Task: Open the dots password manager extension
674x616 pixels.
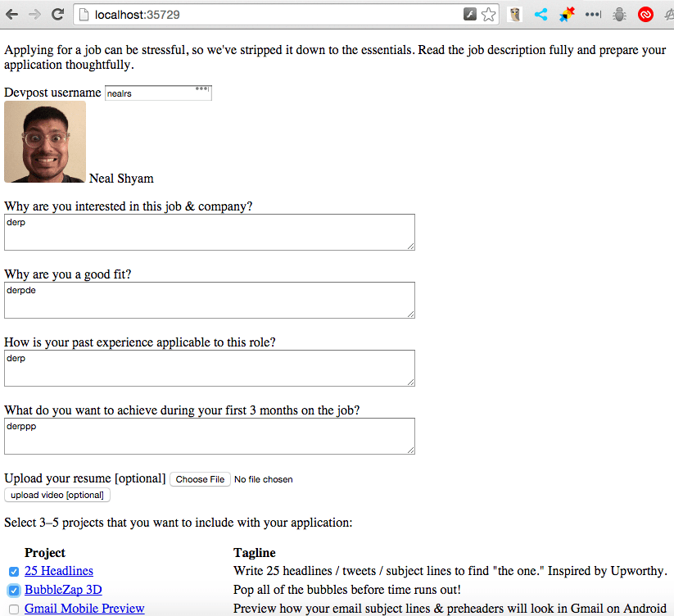Action: pyautogui.click(x=593, y=15)
